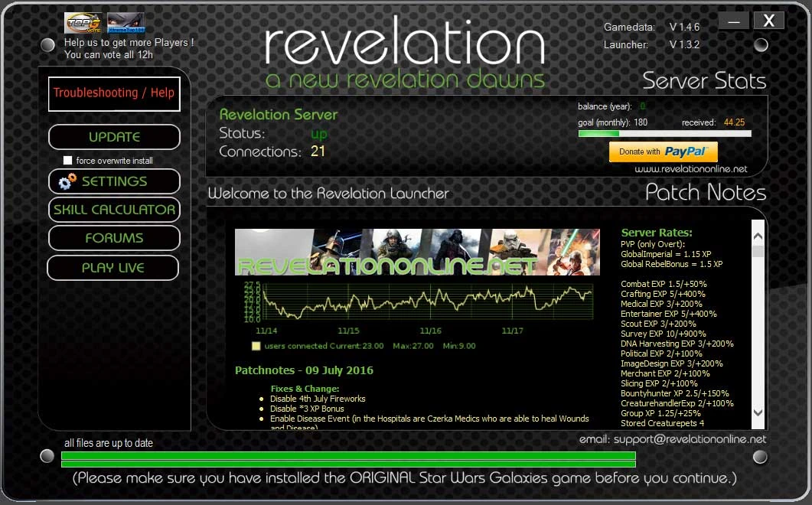Click the indicator light beside the vote banners
The height and width of the screenshot is (505, 812).
[47, 46]
